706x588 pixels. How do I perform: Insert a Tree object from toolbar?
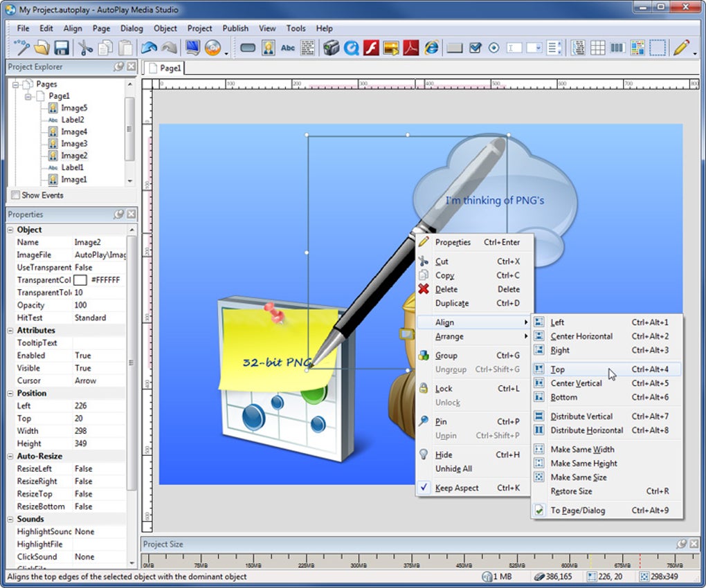[x=578, y=48]
